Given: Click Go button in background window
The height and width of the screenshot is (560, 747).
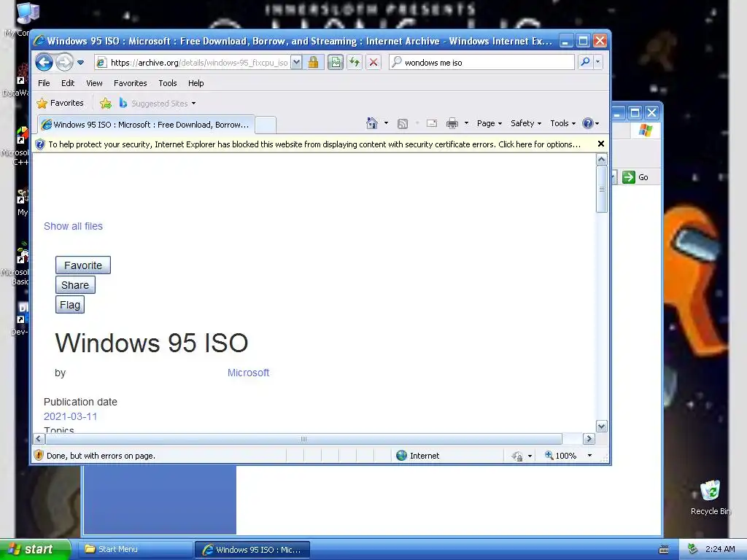Looking at the screenshot, I should [636, 177].
